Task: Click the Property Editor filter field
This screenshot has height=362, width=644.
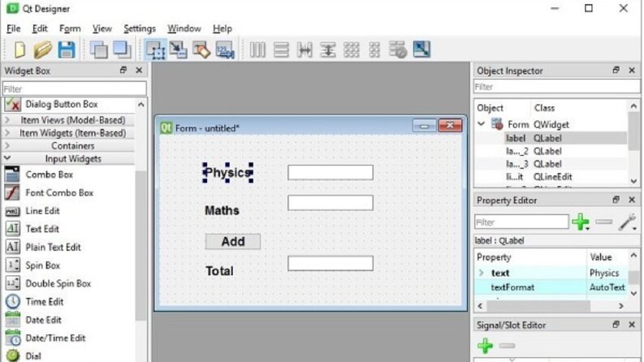Action: pos(521,222)
